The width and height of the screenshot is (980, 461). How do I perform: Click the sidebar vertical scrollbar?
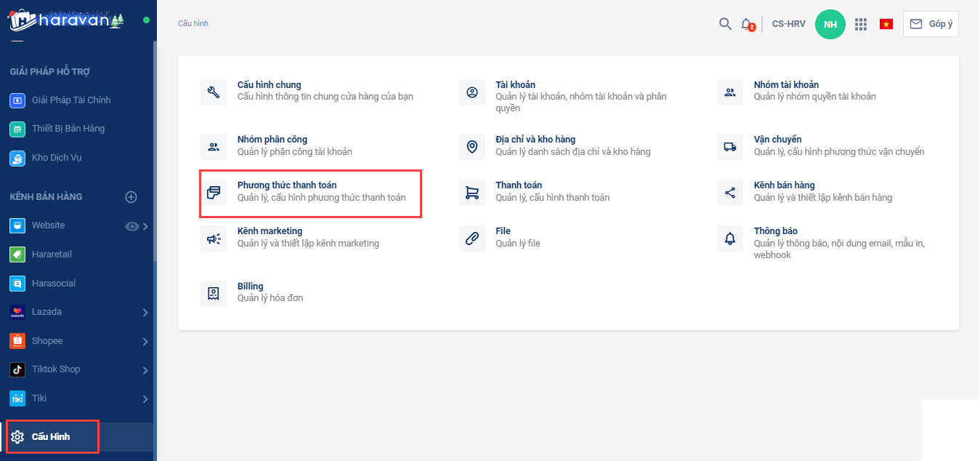point(155,153)
